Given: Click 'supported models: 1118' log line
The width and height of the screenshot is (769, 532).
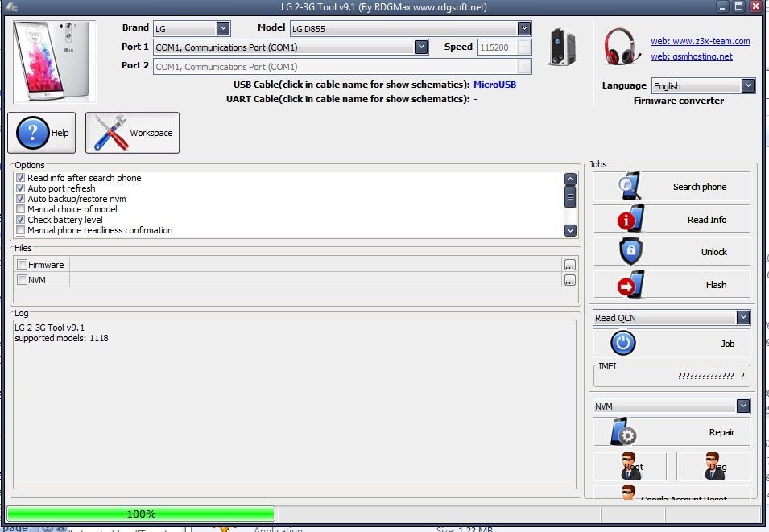Looking at the screenshot, I should [61, 338].
